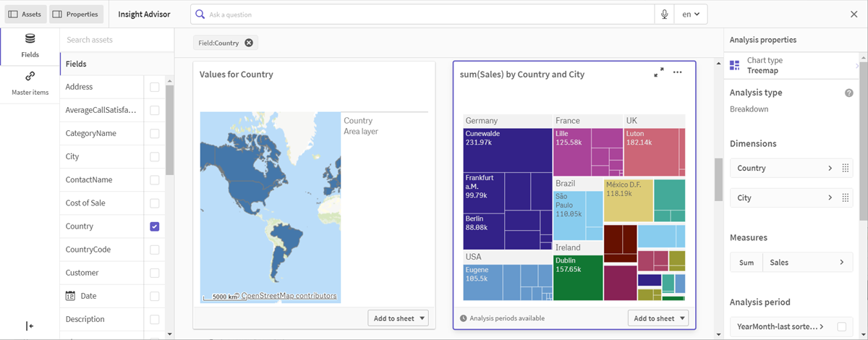Open the language dropdown showing en
This screenshot has height=340, width=868.
click(691, 14)
